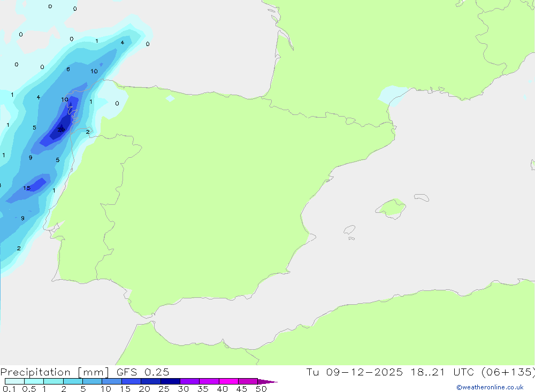Click the 10 to 15 mm legend swatch
The height and width of the screenshot is (392, 535).
112,381
